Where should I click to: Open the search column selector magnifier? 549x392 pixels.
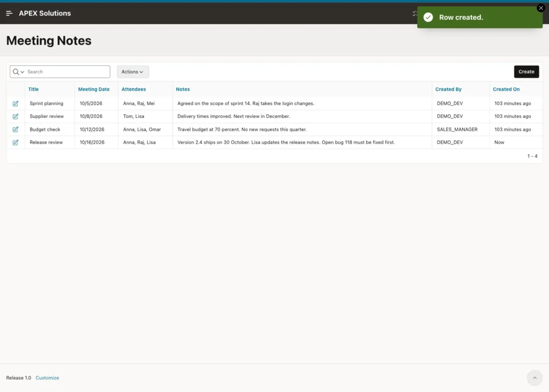point(18,72)
